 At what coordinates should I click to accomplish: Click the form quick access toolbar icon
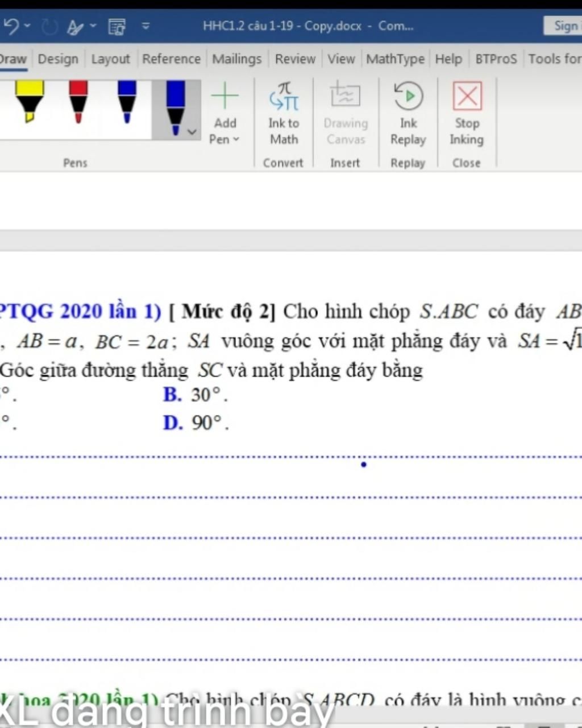click(x=117, y=26)
